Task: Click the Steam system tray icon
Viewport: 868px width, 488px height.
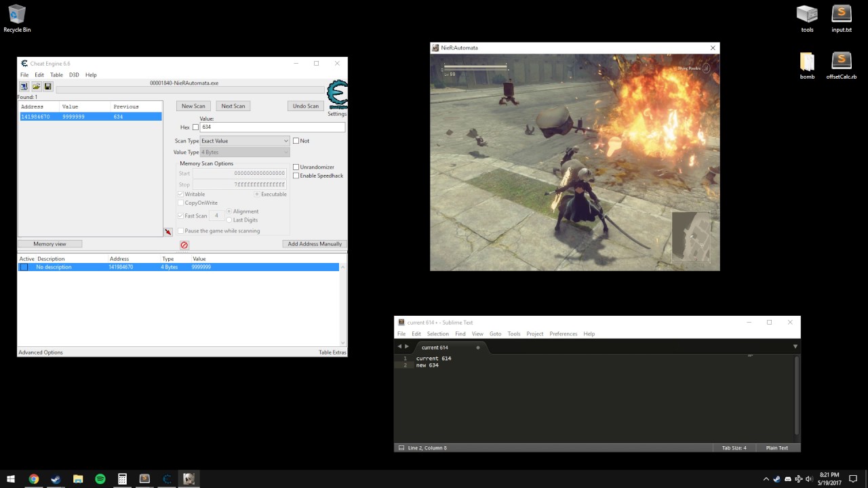Action: point(776,479)
